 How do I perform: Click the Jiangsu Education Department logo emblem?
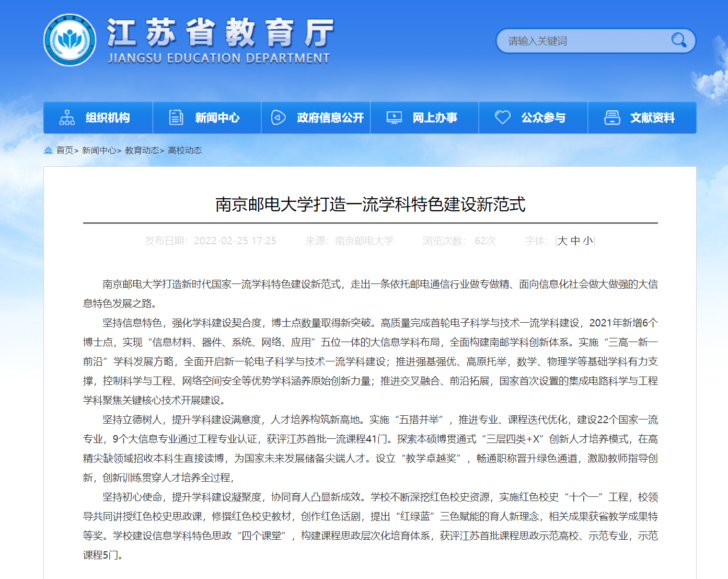pyautogui.click(x=70, y=40)
